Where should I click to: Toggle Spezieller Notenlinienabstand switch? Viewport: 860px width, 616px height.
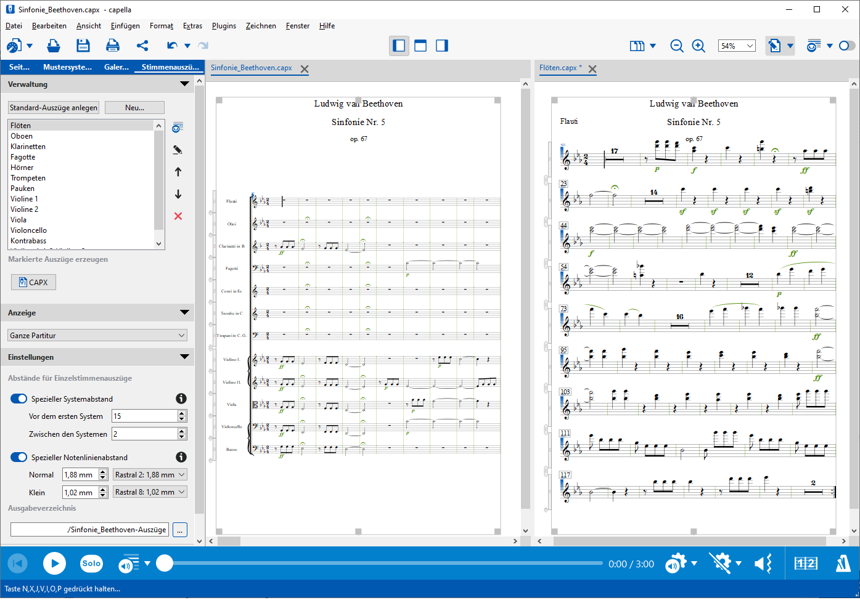19,457
